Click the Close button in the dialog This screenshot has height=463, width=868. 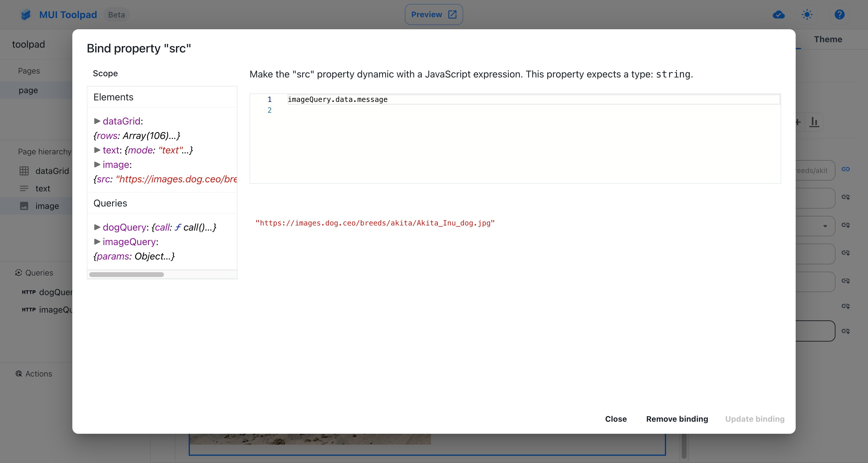tap(616, 419)
